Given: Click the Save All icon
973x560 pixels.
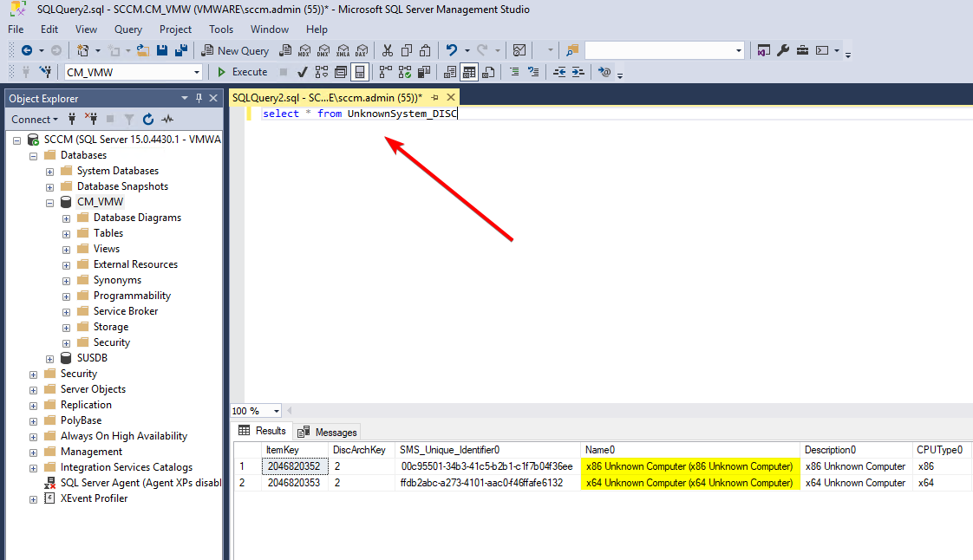Looking at the screenshot, I should (181, 51).
